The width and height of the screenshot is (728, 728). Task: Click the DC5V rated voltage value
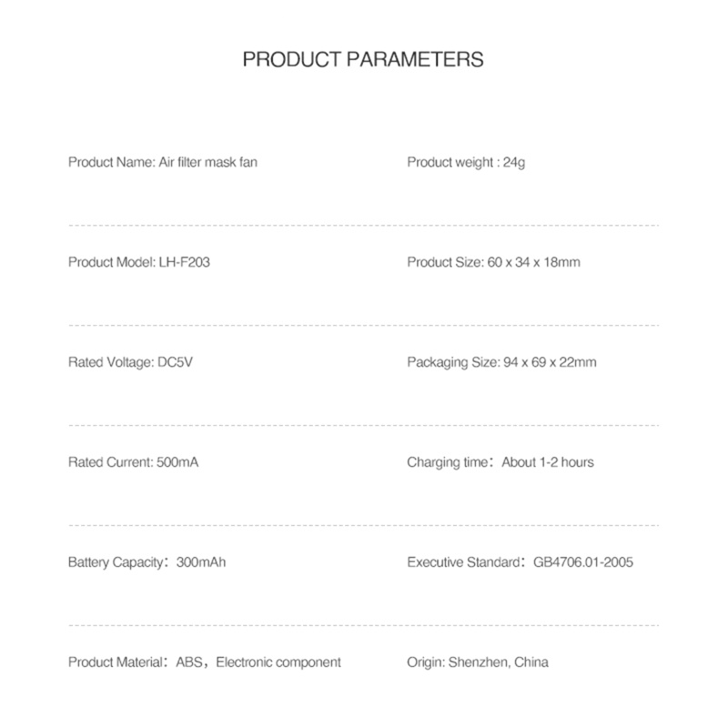(176, 362)
